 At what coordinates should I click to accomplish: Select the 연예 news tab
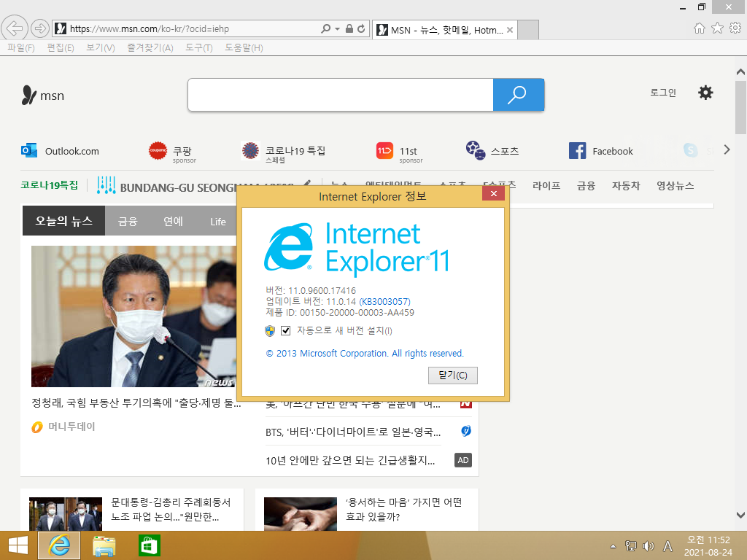point(173,221)
